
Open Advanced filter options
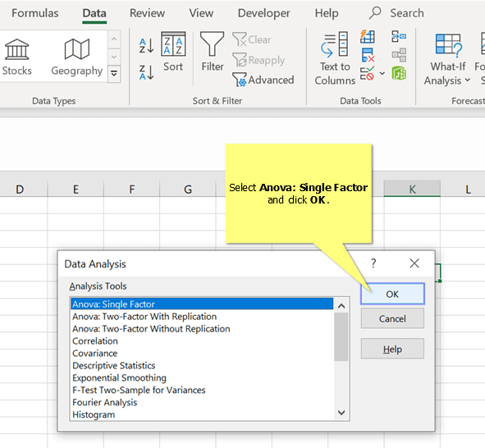(263, 80)
